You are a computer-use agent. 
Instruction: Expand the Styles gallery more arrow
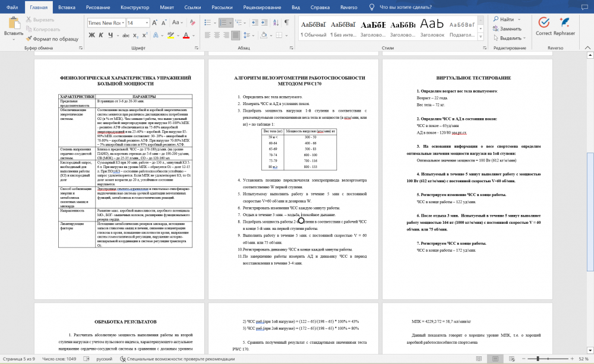(481, 37)
